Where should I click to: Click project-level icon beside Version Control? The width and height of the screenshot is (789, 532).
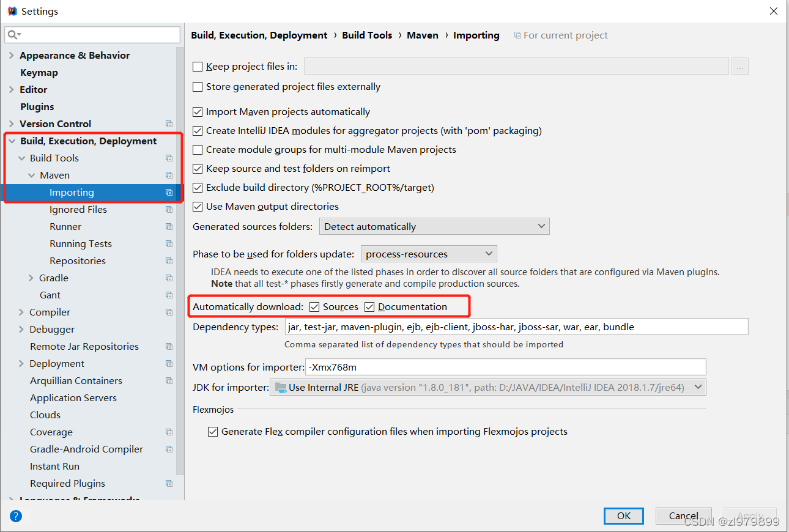[x=169, y=124]
